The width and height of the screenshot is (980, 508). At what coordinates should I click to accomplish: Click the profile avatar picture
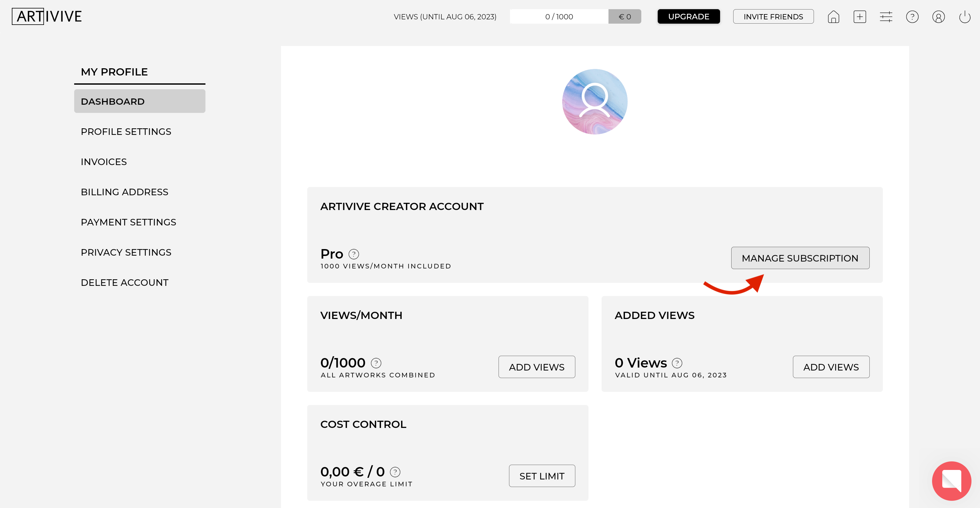point(594,102)
